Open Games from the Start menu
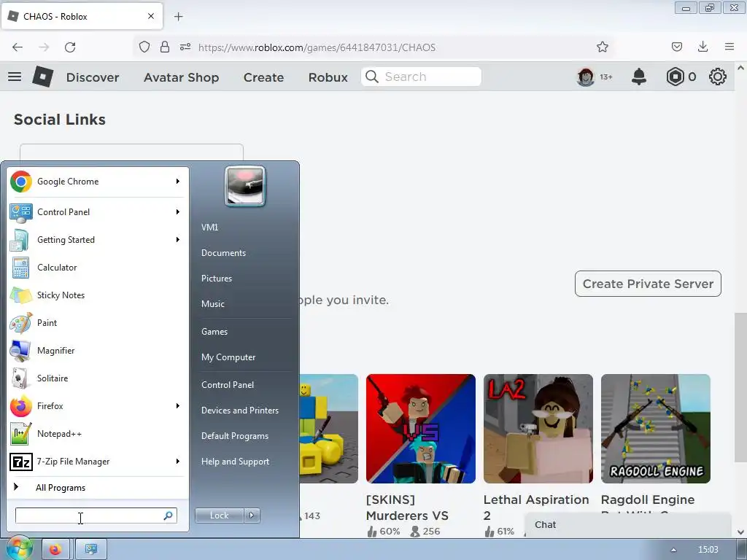 pyautogui.click(x=214, y=332)
